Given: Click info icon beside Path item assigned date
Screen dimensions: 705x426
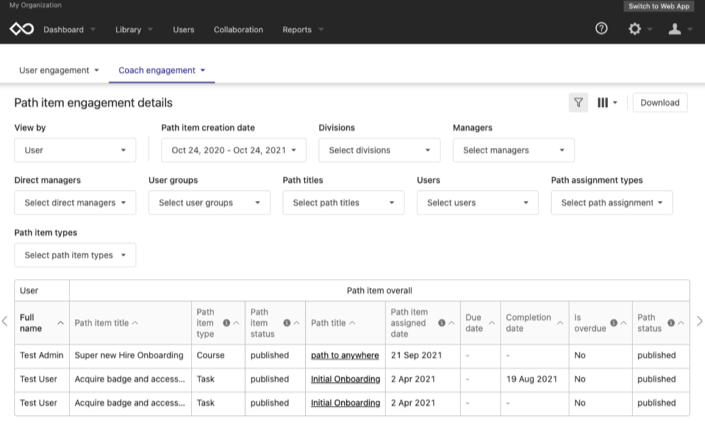Looking at the screenshot, I should pos(442,323).
